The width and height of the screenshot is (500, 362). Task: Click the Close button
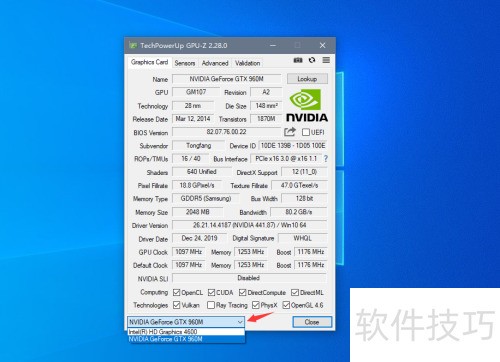pyautogui.click(x=312, y=322)
